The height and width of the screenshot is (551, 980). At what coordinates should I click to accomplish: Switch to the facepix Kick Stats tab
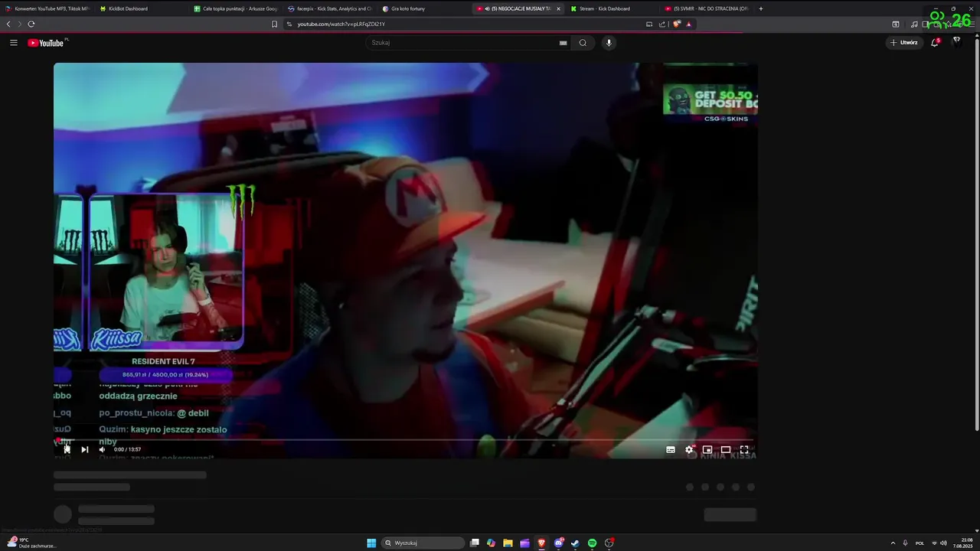click(330, 8)
